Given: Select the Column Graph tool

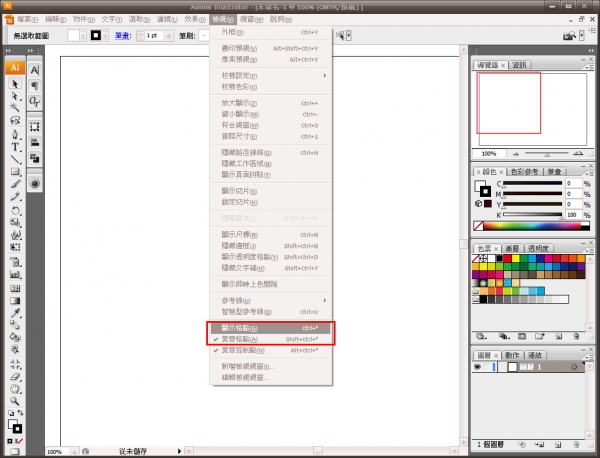Looking at the screenshot, I should pyautogui.click(x=15, y=274).
